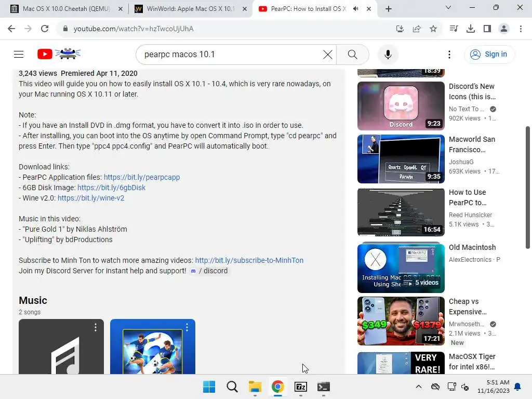Open the first music note song card

coord(61,347)
